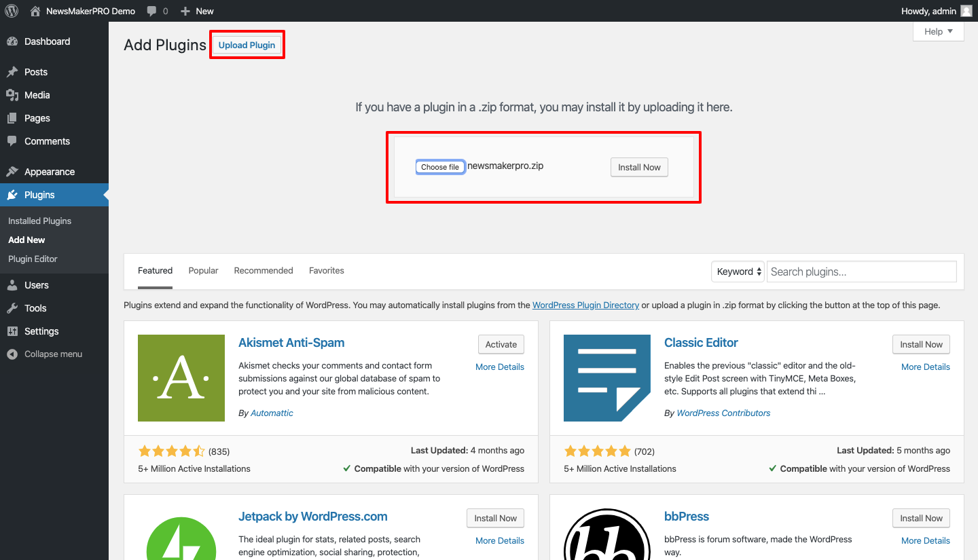The width and height of the screenshot is (978, 560).
Task: Click Howdy, admin account text
Action: (929, 11)
